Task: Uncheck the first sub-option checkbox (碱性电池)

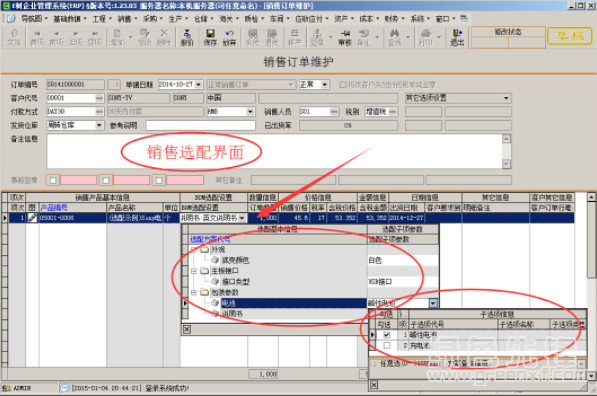Action: tap(387, 335)
